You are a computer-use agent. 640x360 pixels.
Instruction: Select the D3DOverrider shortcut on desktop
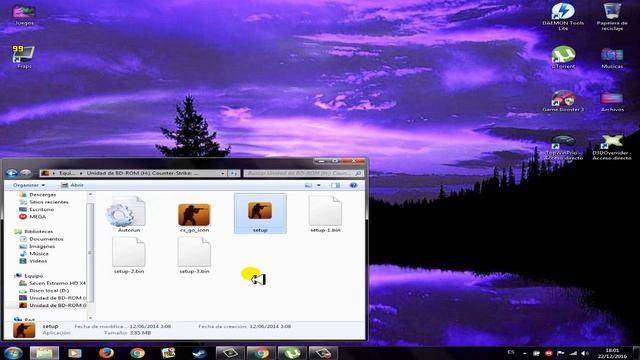coord(612,147)
